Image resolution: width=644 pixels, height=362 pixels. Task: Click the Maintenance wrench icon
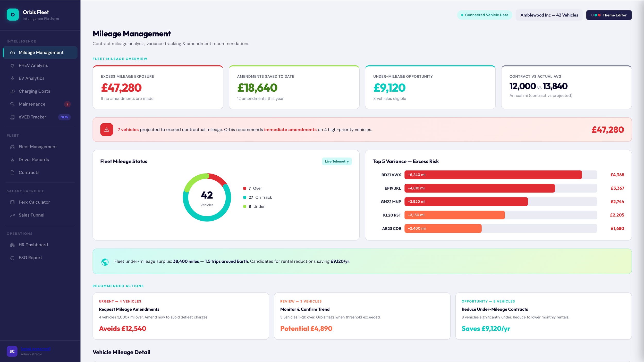(x=12, y=104)
